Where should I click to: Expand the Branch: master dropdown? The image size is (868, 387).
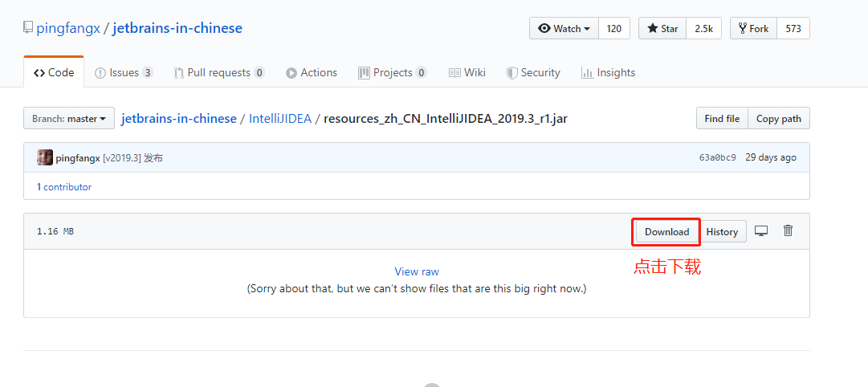coord(69,119)
